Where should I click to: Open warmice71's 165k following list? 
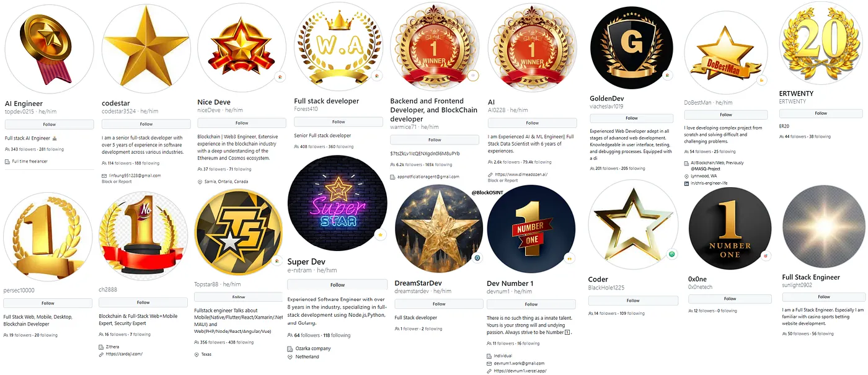pyautogui.click(x=437, y=164)
